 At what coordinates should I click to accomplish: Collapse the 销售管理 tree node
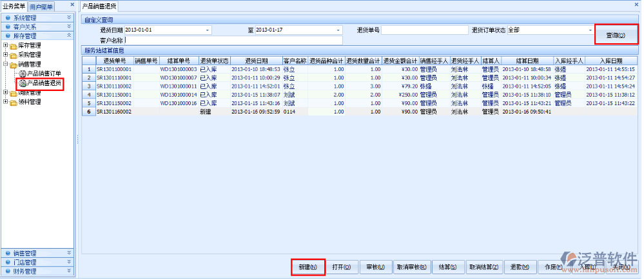(6, 65)
